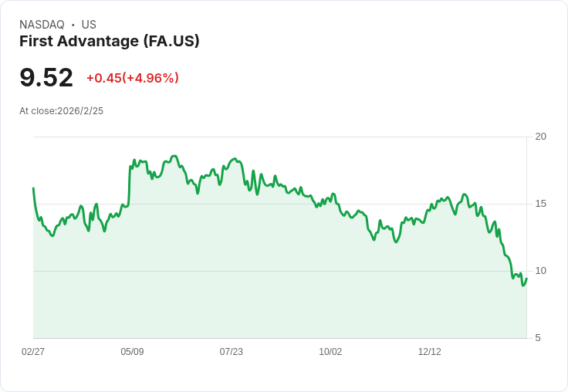
Task: Select the 02/27 date axis label
Action: pos(33,351)
